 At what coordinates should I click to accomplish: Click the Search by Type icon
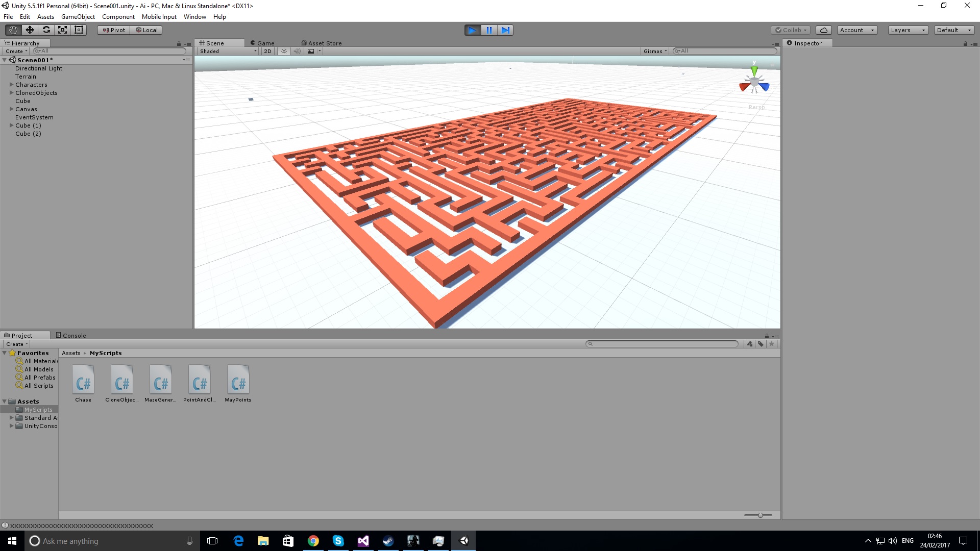(x=749, y=344)
